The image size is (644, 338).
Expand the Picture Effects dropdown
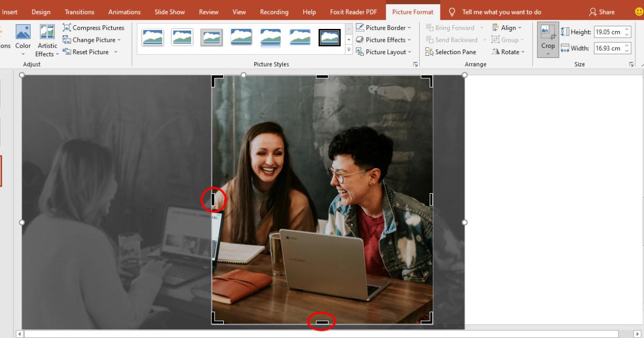tap(384, 40)
